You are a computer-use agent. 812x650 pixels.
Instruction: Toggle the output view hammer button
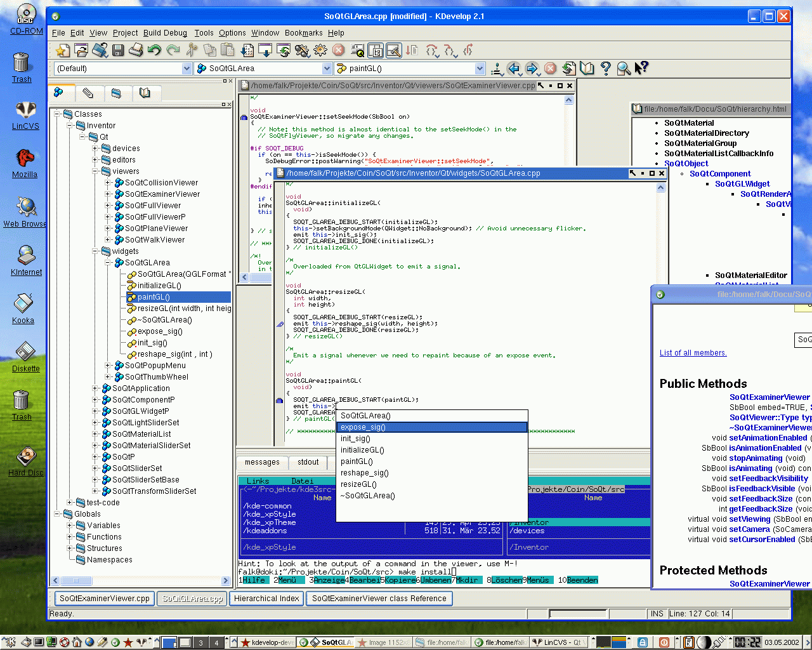393,50
